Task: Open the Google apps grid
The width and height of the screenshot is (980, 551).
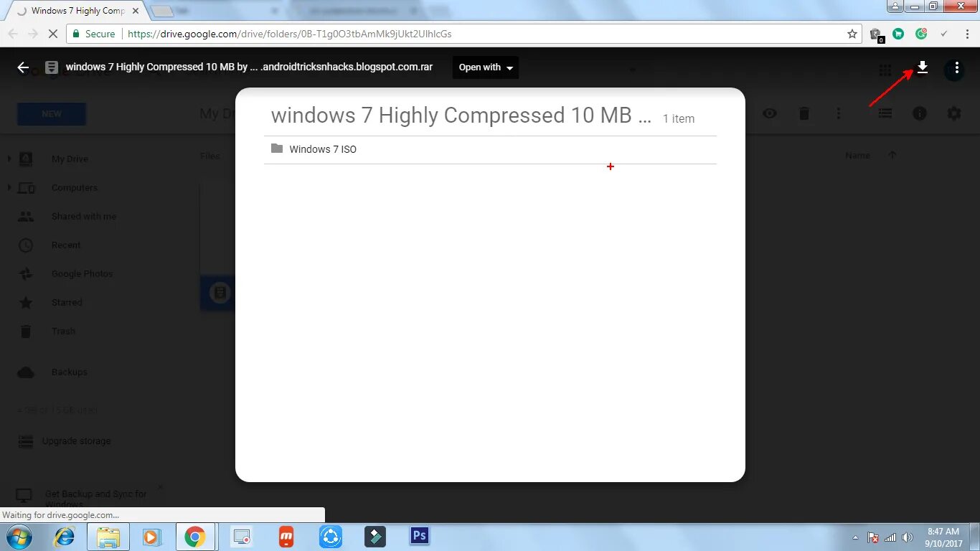Action: [885, 70]
